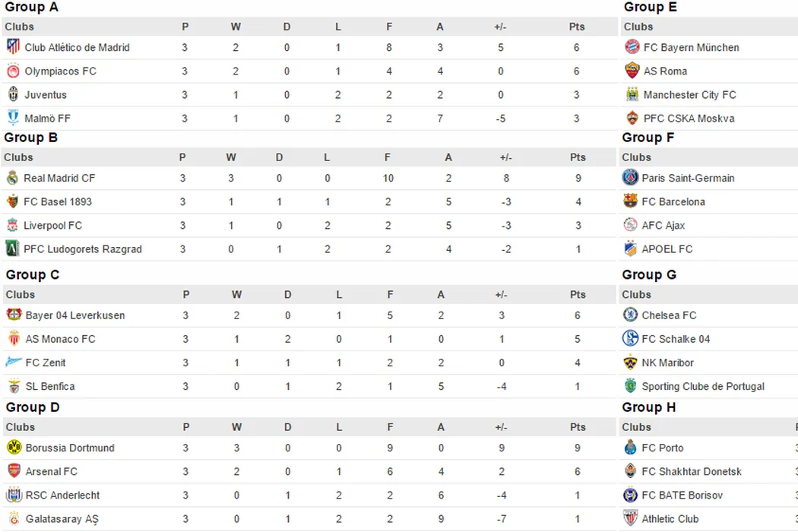Click the Paris Saint-Germain logo
Viewport: 798px width, 532px height.
click(630, 178)
